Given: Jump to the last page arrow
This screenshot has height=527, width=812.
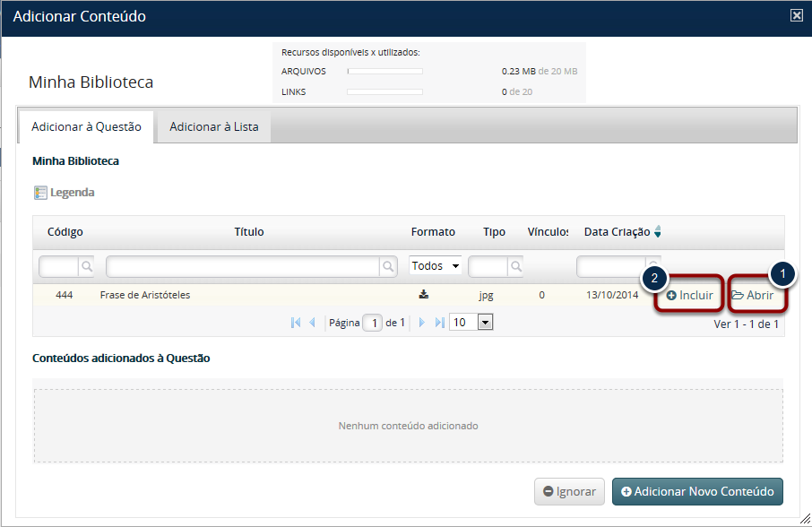Looking at the screenshot, I should 439,323.
